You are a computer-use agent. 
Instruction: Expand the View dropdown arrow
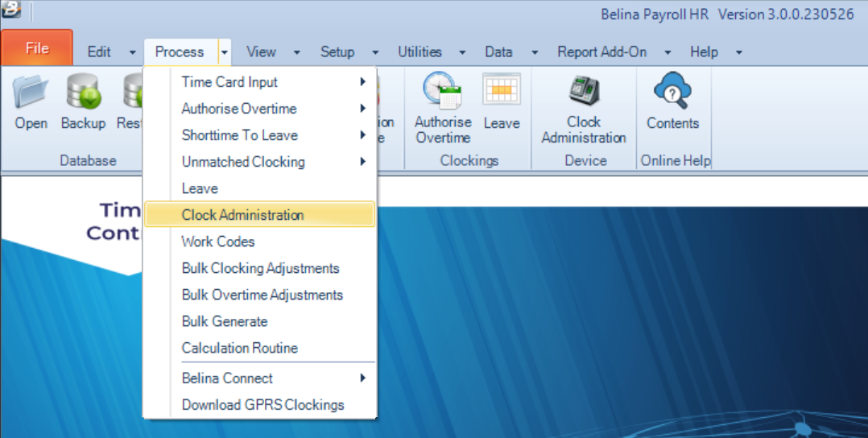pos(296,52)
